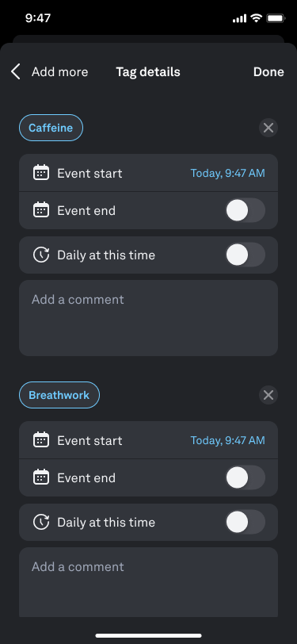Viewport: 297px width, 644px height.
Task: Toggle Daily at this time for Caffeine
Action: (x=245, y=255)
